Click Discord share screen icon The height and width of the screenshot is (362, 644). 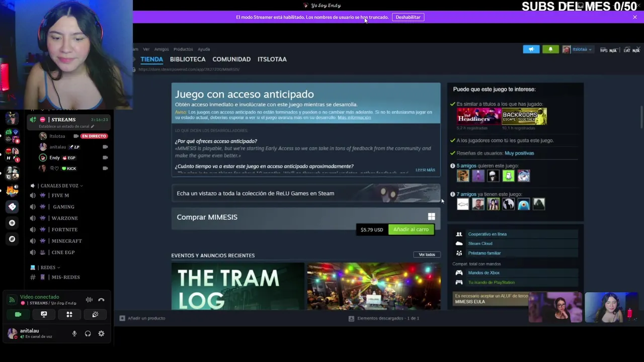(44, 314)
